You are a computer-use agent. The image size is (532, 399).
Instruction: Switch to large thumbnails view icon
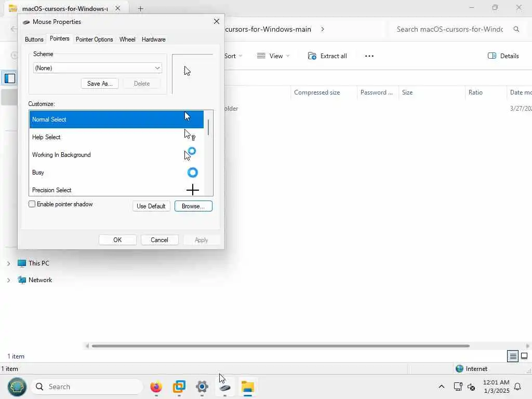(524, 356)
